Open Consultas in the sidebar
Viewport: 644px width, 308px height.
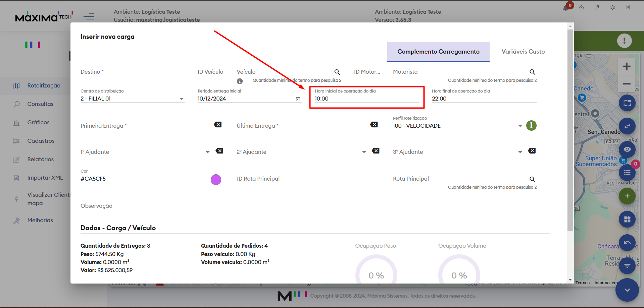click(x=40, y=104)
